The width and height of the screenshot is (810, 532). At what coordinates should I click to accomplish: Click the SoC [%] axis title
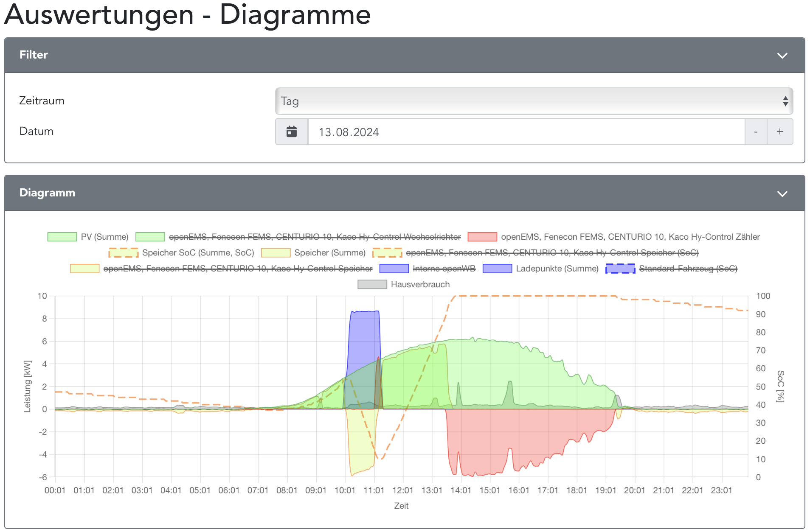tap(780, 386)
